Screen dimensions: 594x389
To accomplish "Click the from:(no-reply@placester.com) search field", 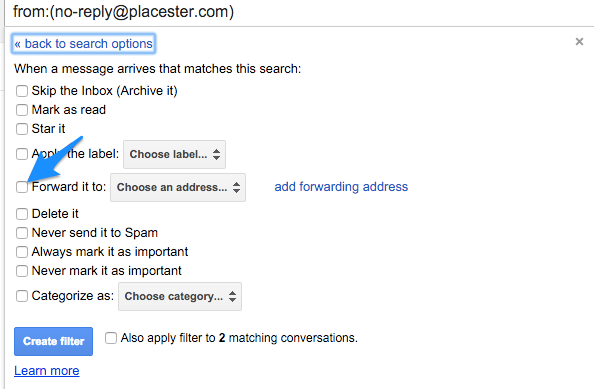I will 299,12.
